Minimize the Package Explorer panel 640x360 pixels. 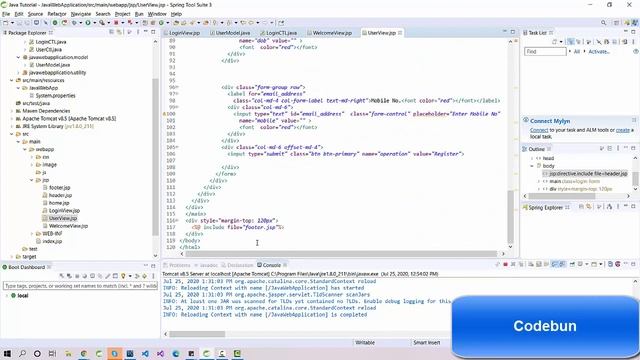coord(146,32)
